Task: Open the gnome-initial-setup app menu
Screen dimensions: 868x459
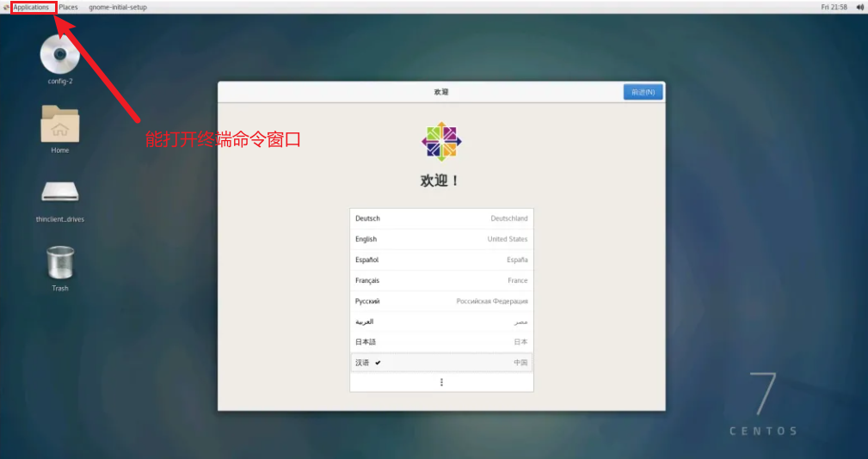Action: point(117,7)
